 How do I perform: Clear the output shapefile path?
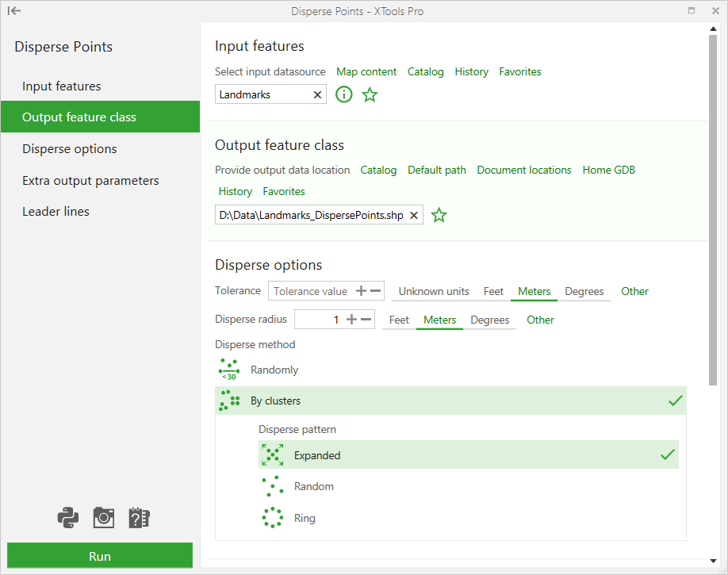[x=413, y=215]
